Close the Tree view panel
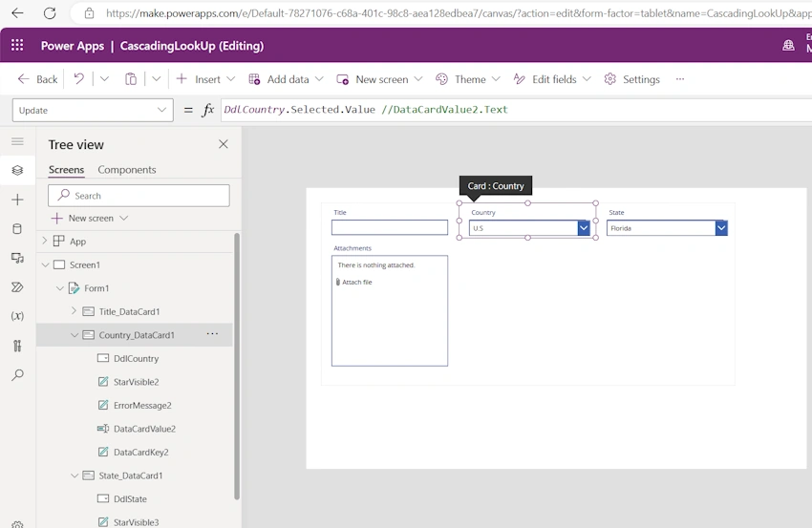Screen dimensions: 812x528 224,144
